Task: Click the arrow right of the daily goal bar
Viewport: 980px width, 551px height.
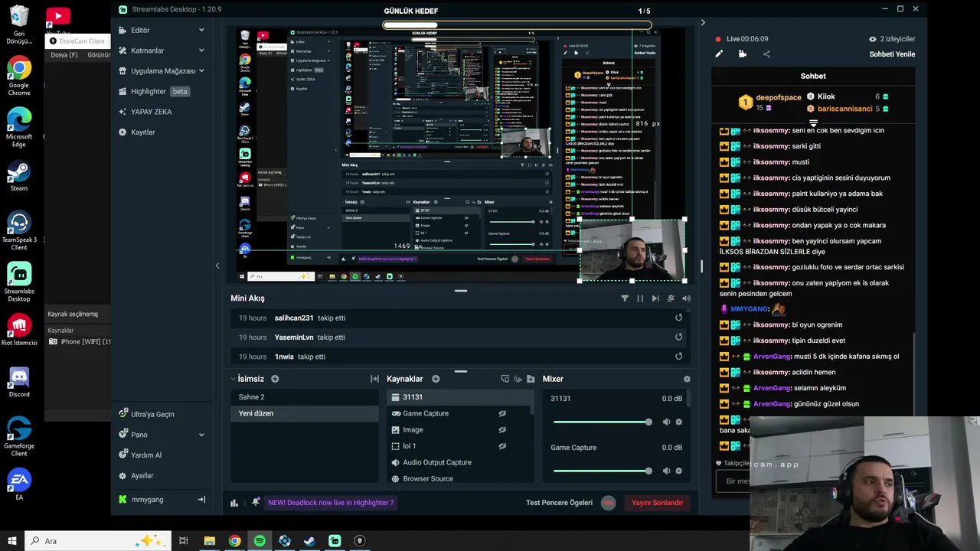Action: click(703, 22)
